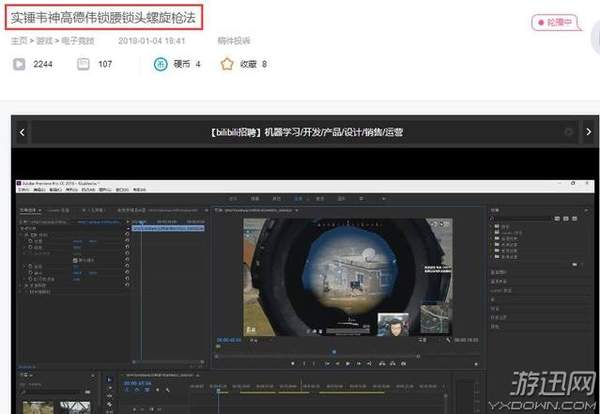Open the 主页 breadcrumb link

tap(19, 41)
